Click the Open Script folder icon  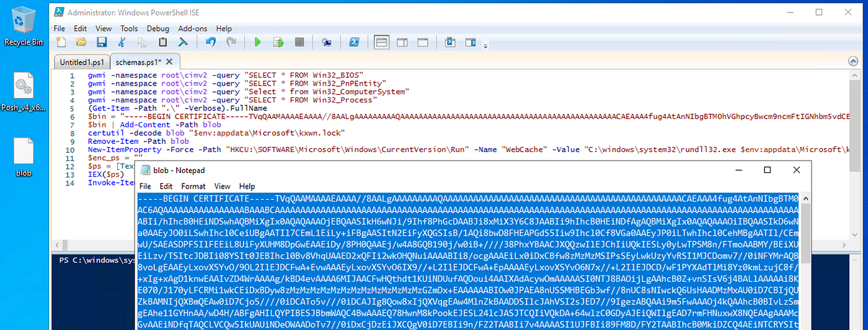click(x=81, y=42)
